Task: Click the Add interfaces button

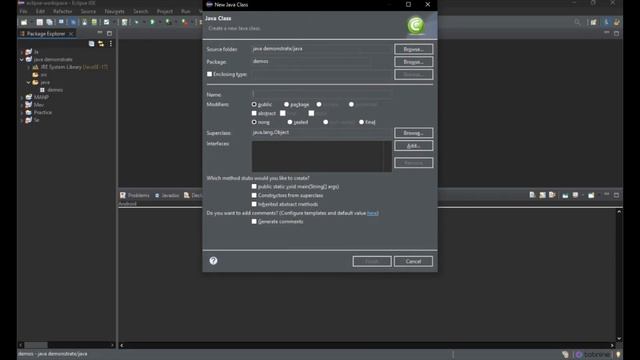Action: pyautogui.click(x=413, y=146)
